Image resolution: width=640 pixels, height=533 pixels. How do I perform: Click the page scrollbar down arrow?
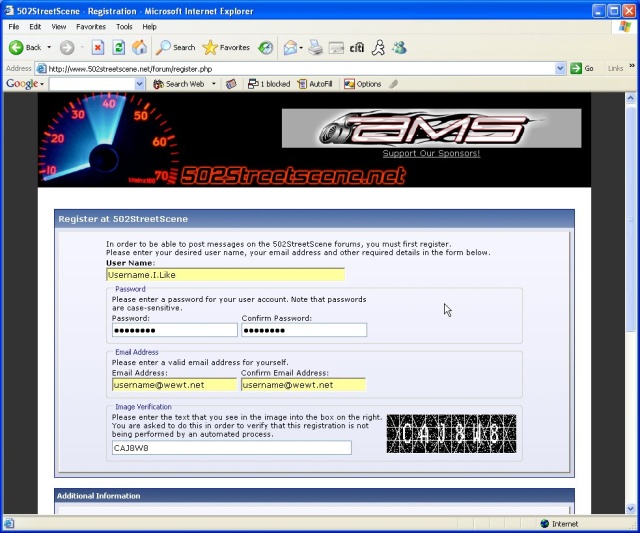coord(630,509)
